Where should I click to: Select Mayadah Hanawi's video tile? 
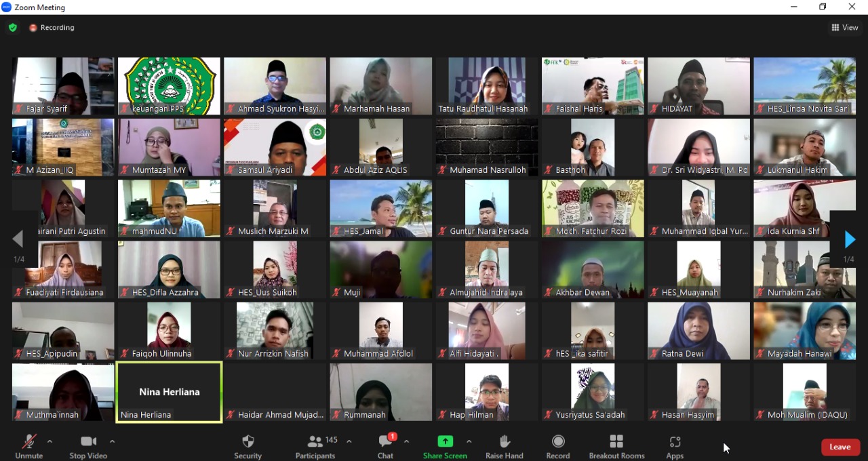[805, 331]
